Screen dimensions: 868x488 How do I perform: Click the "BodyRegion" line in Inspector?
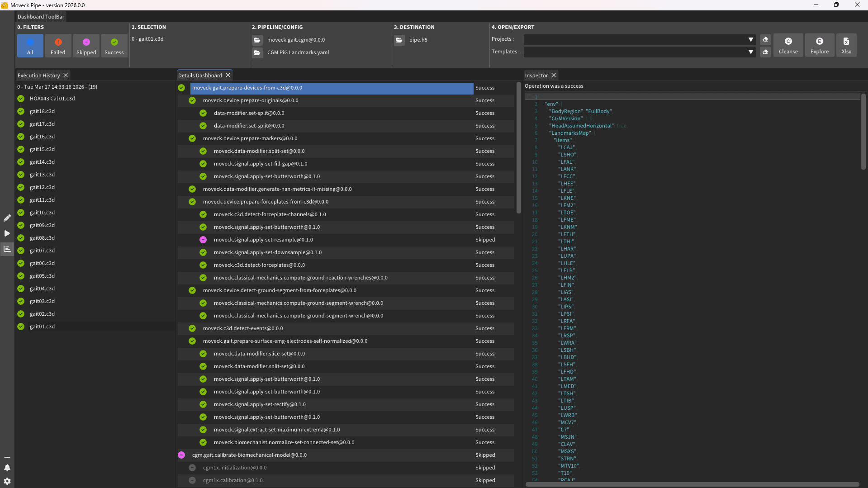(x=580, y=111)
